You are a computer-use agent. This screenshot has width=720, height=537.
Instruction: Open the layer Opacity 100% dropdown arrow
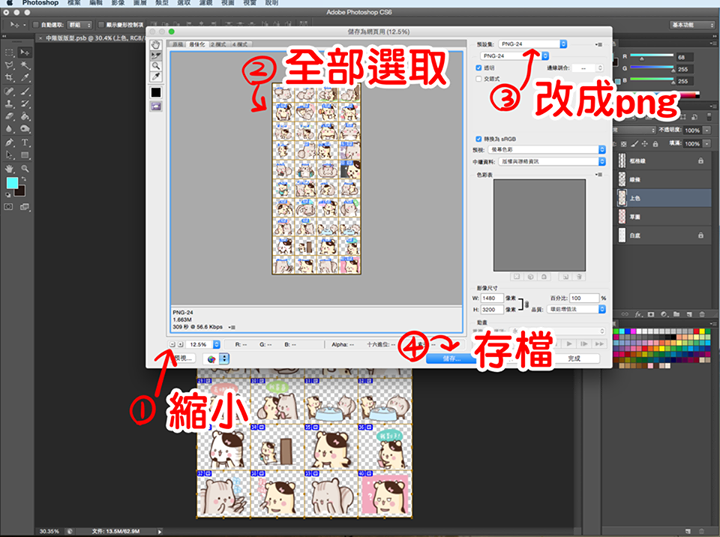[x=707, y=130]
